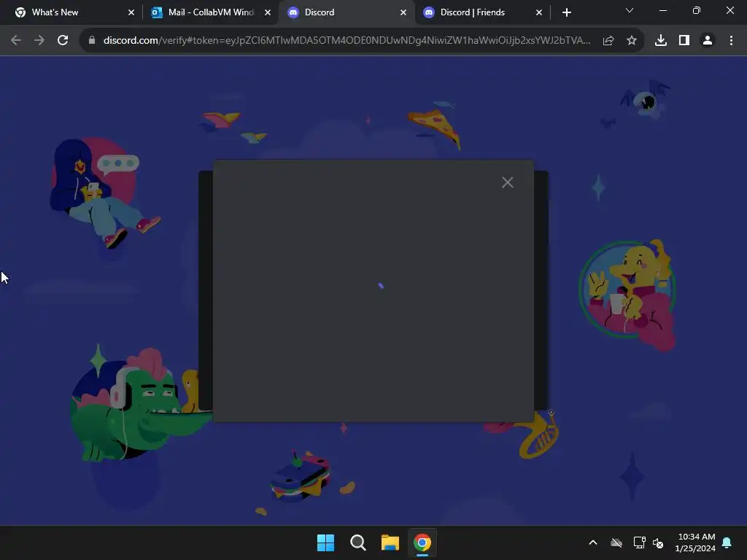The height and width of the screenshot is (560, 747).
Task: Open the tab search dropdown arrow
Action: coord(630,10)
